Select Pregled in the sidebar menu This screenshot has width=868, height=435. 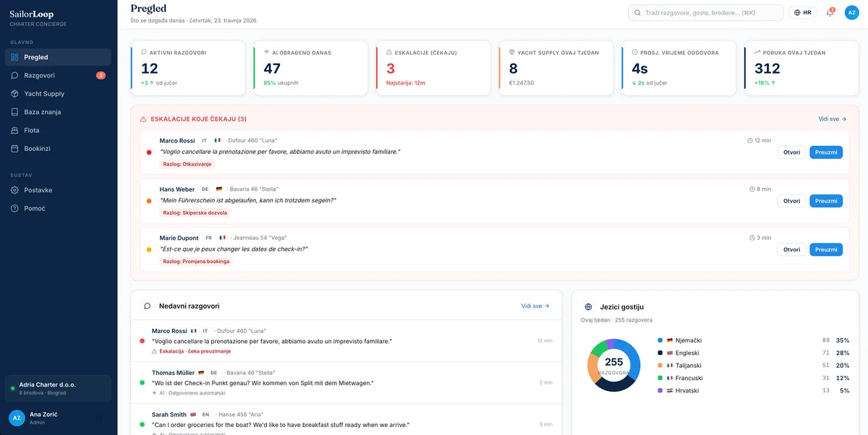[x=58, y=57]
